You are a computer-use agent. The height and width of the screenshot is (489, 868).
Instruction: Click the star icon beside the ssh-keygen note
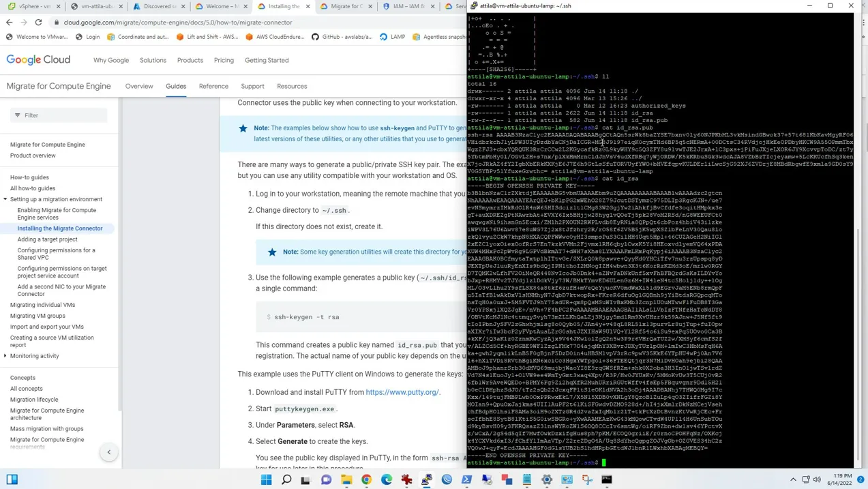coord(243,128)
